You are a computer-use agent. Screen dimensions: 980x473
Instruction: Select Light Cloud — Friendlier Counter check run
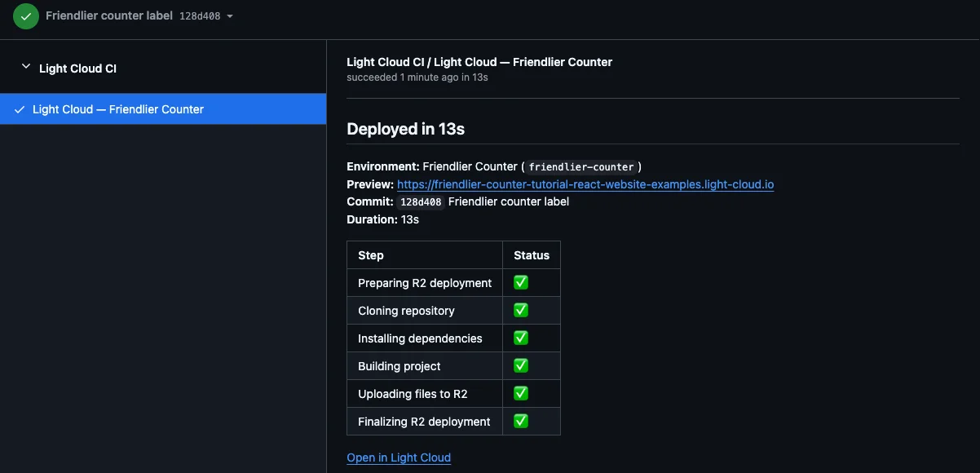click(163, 109)
